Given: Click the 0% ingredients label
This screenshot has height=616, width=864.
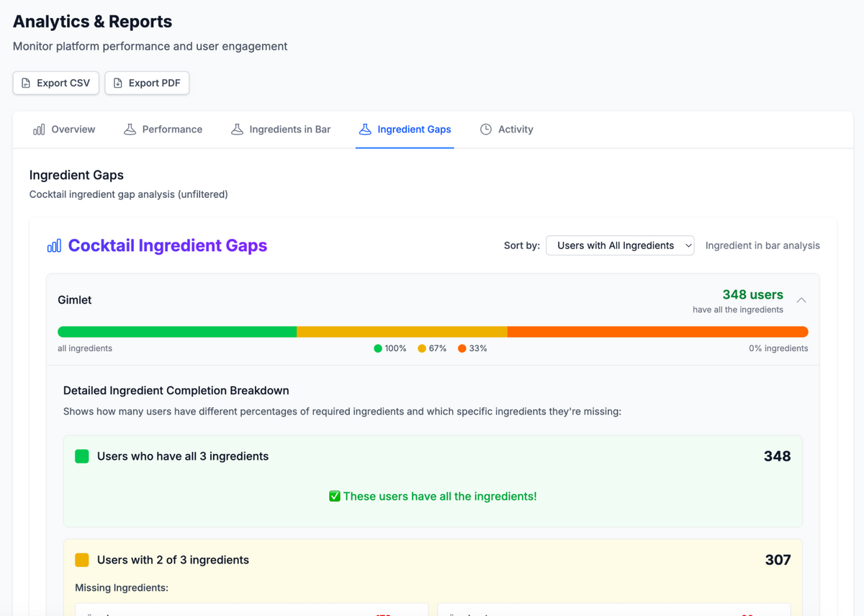Looking at the screenshot, I should click(778, 348).
